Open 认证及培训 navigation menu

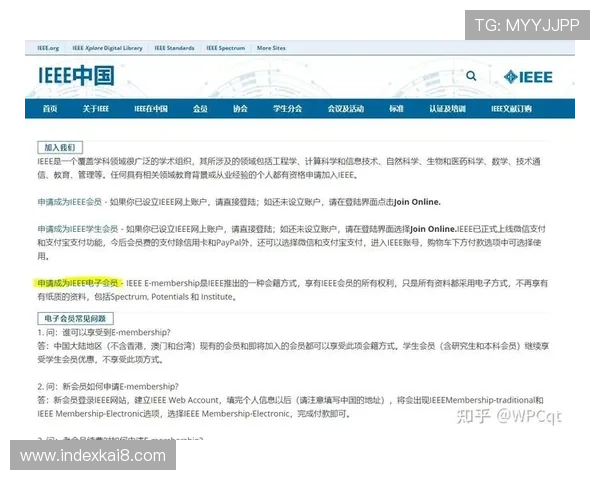tap(447, 109)
